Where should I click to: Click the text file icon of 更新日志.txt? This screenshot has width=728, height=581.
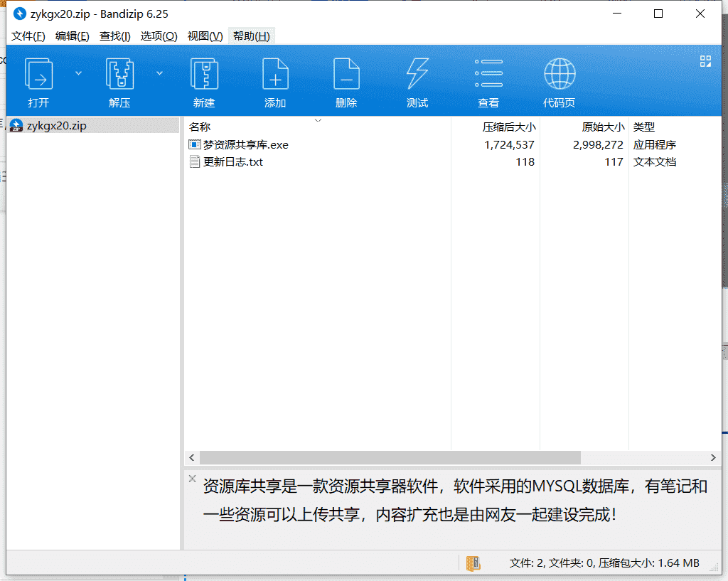[x=195, y=161]
